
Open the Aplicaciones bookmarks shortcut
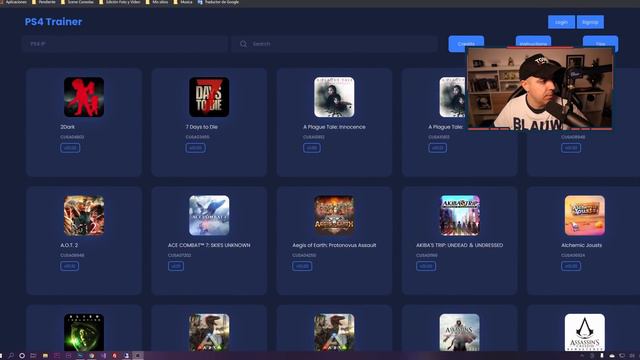[x=14, y=2]
